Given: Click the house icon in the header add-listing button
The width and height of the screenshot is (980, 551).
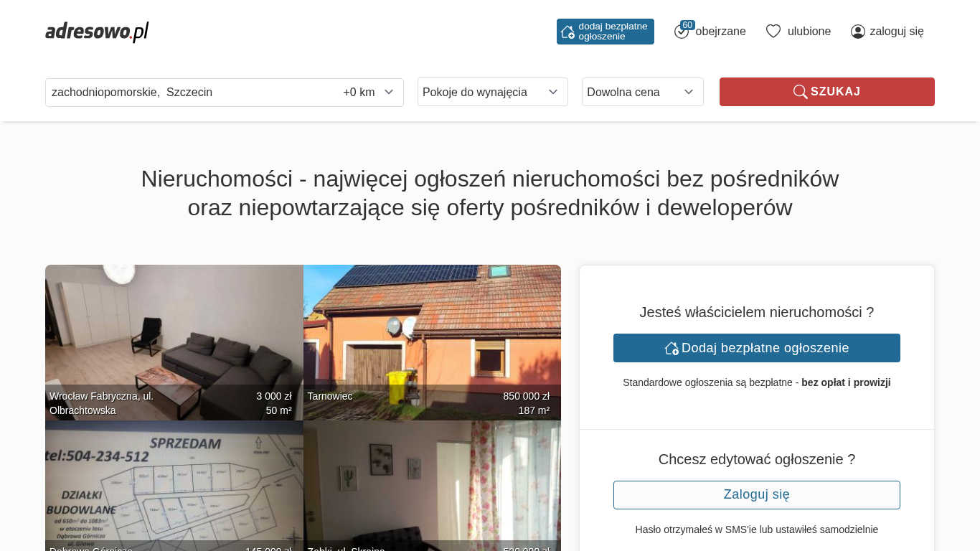Looking at the screenshot, I should (x=567, y=32).
